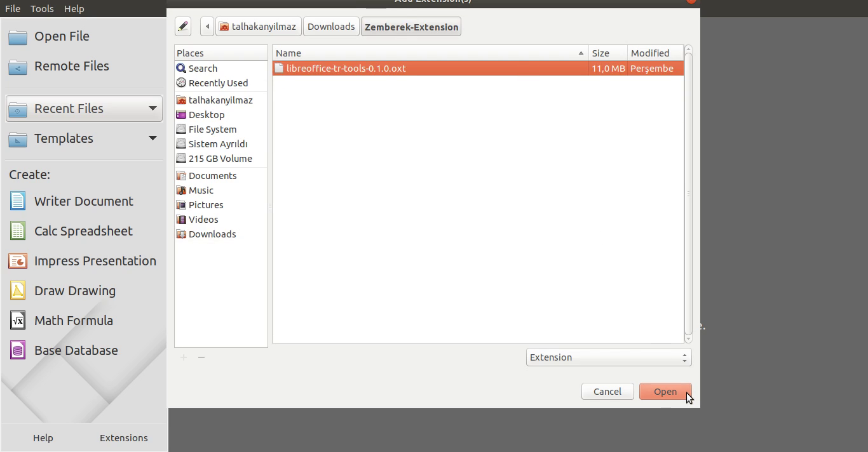Cancel the Add Extension dialog
The width and height of the screenshot is (868, 452).
607,392
